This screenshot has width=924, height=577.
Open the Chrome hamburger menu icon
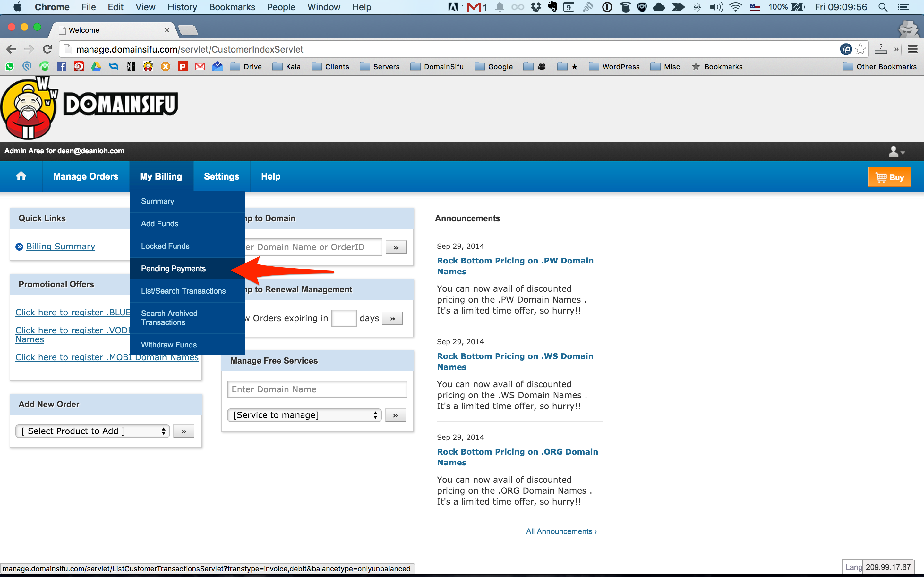[912, 49]
